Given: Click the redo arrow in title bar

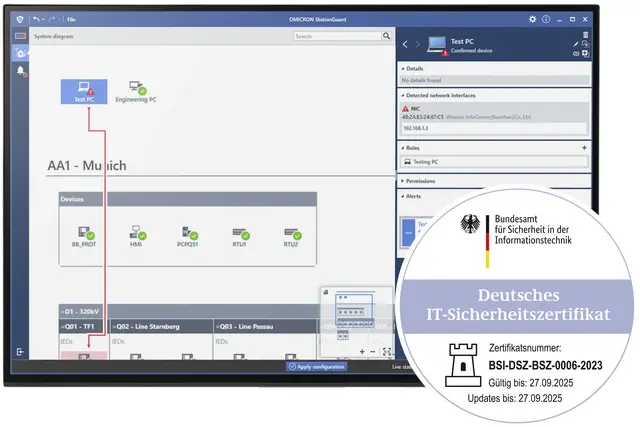Looking at the screenshot, I should tap(52, 19).
